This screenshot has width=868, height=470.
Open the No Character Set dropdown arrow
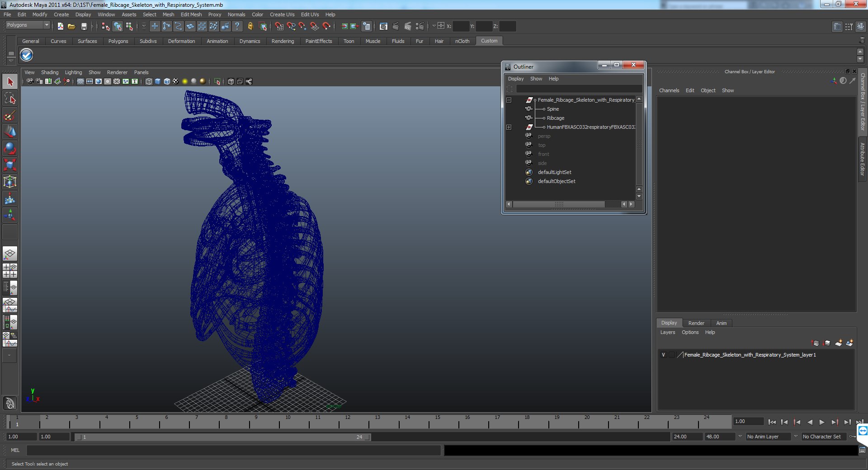click(x=796, y=437)
